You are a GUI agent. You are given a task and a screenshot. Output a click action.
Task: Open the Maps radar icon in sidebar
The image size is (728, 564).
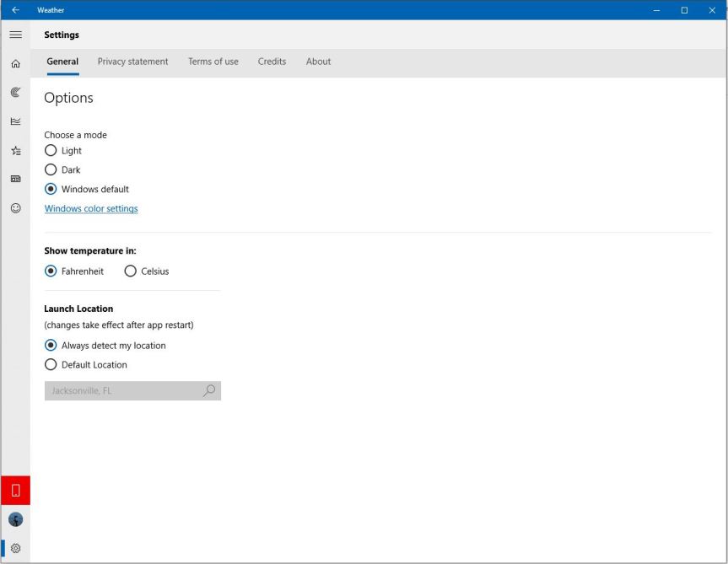(15, 92)
